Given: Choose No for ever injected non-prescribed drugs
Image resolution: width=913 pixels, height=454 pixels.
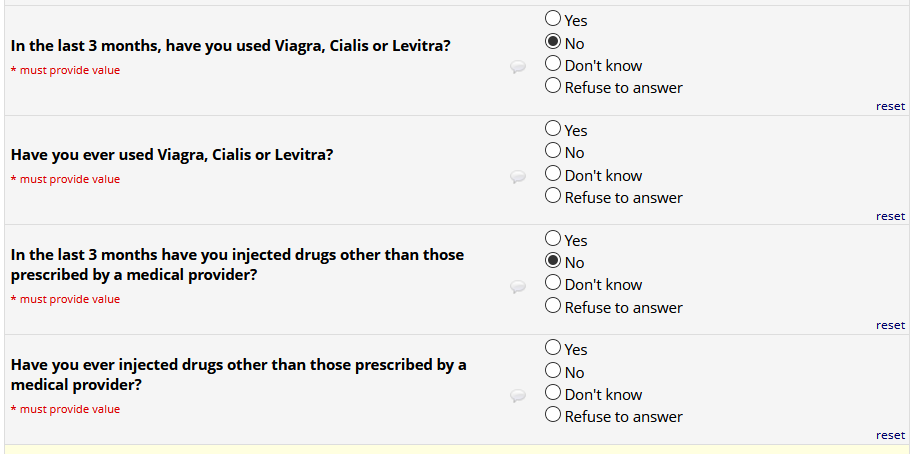Looking at the screenshot, I should [x=553, y=371].
